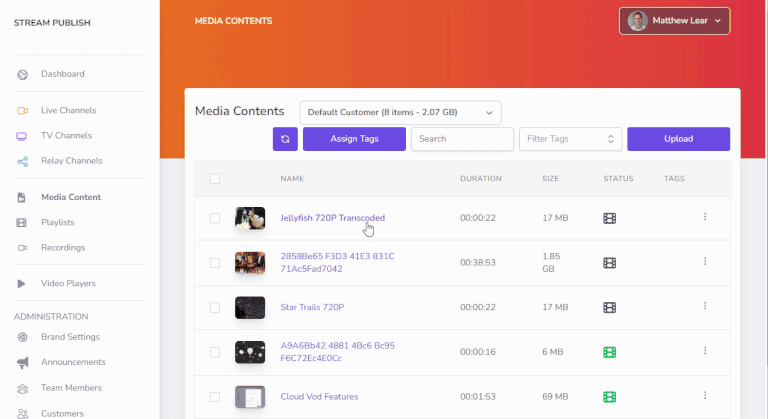
Task: Click the Cloud Vod Features thumbnail
Action: [x=250, y=397]
